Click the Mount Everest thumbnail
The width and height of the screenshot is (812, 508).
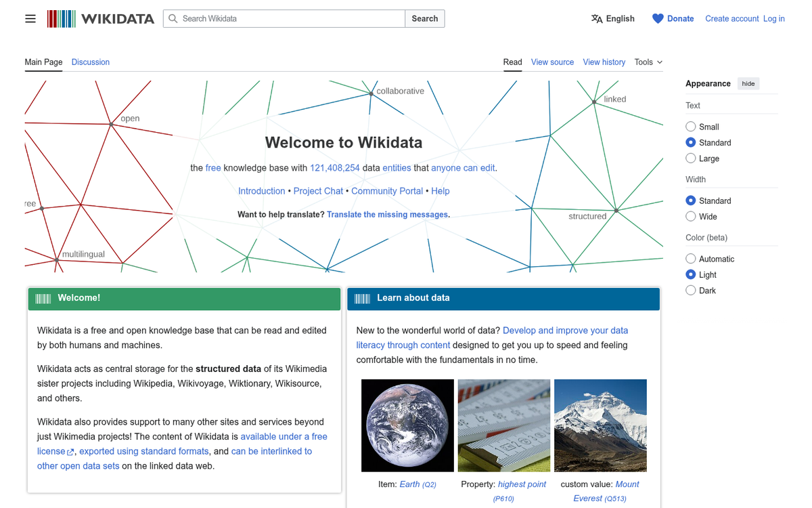[600, 425]
